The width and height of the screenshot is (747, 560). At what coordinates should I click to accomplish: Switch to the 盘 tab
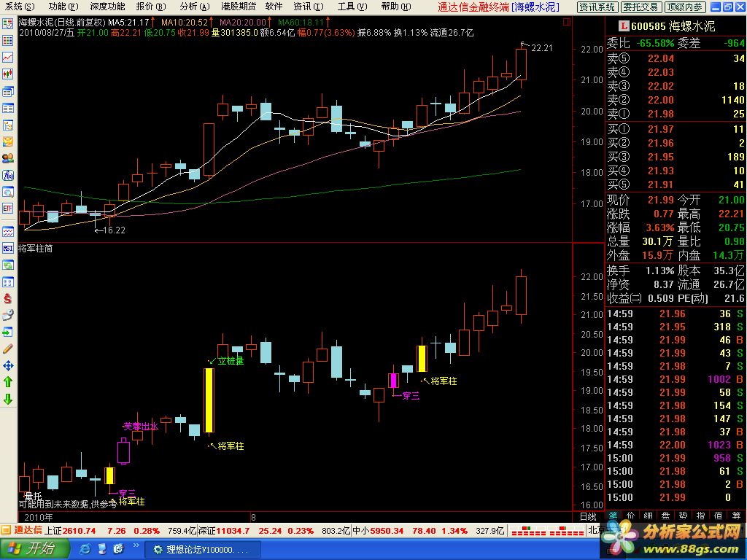[665, 516]
